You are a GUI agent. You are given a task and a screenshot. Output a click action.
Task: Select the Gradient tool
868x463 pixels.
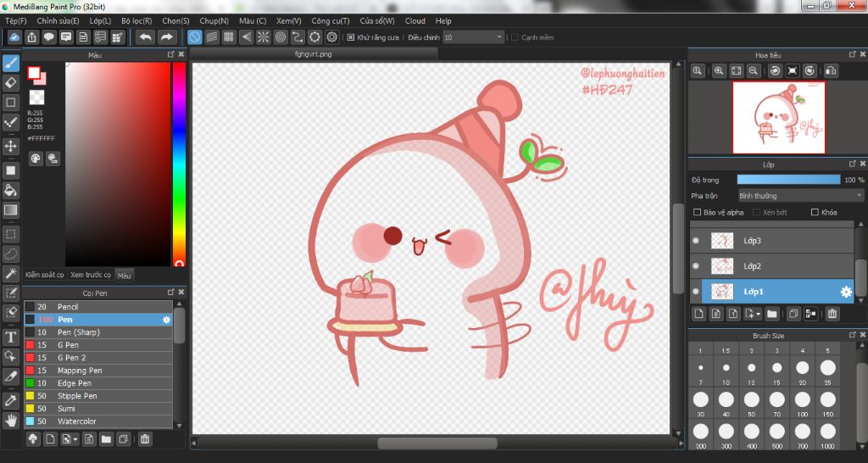click(x=10, y=210)
